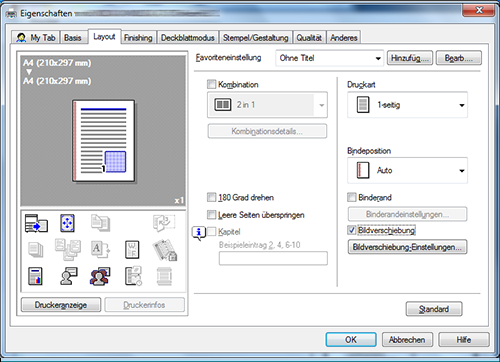
Task: Open Binderandeinstellungen... button
Action: click(407, 214)
